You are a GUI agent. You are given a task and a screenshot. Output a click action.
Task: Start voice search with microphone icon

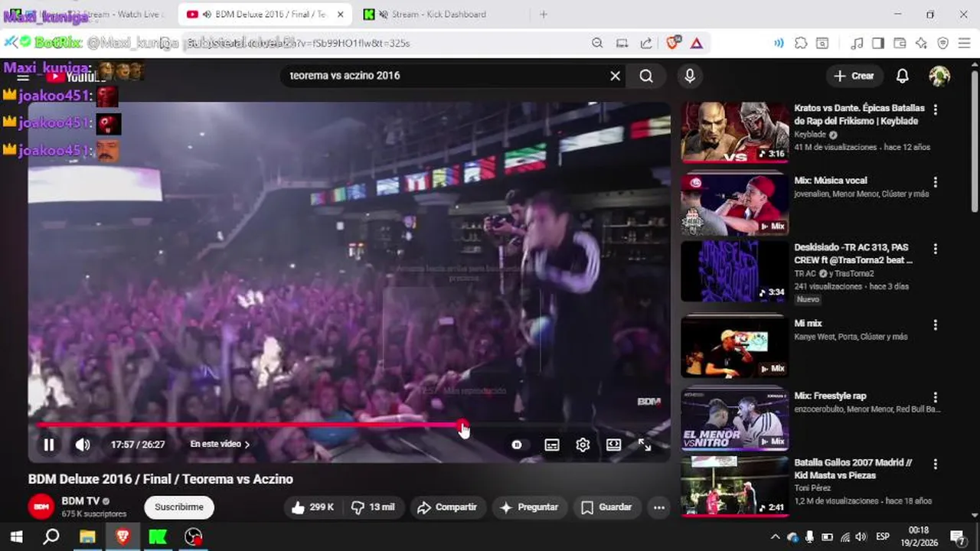coord(690,76)
